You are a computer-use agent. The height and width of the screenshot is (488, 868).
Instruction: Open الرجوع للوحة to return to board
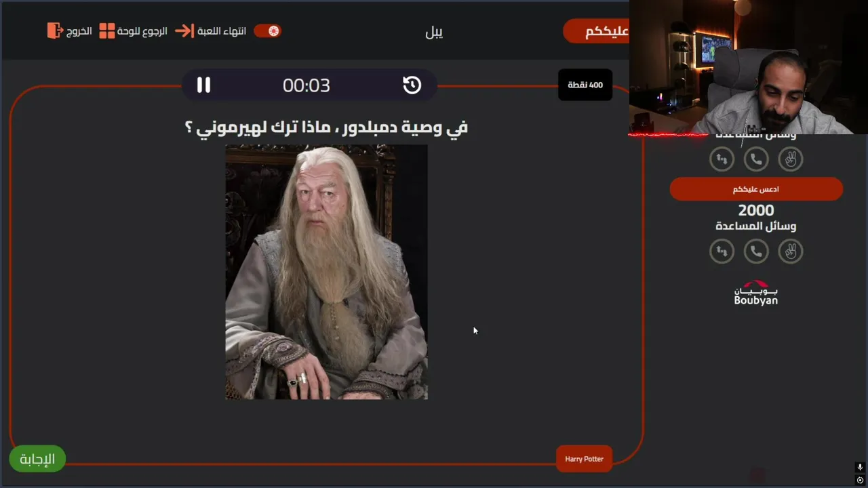pos(142,31)
